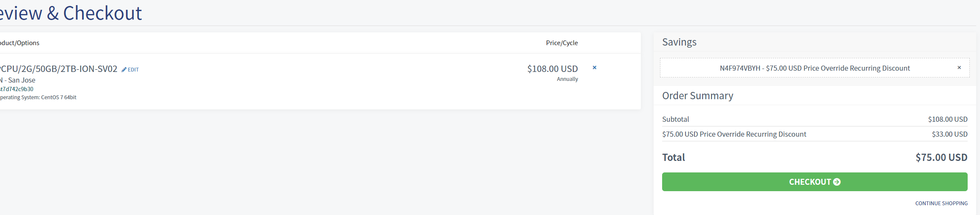
Task: Click the Price/Cycle column header
Action: [562, 43]
